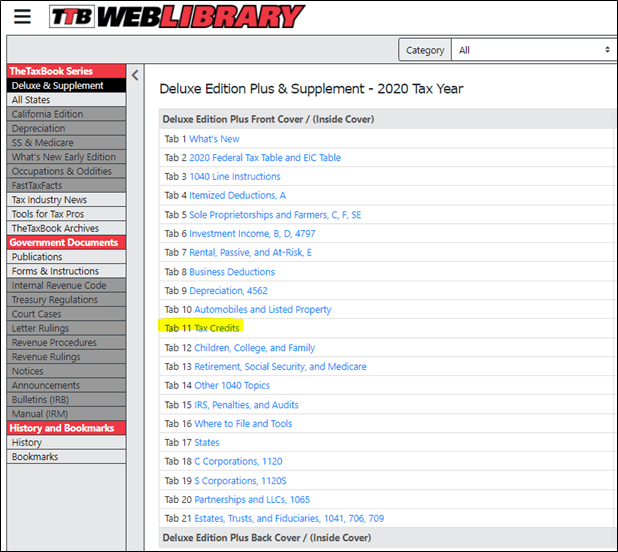Open What's New Early Edition
Viewport: 618px width, 552px height.
66,157
